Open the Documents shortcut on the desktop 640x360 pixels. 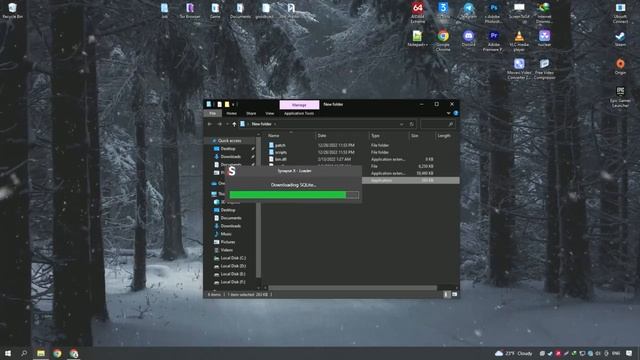point(240,11)
